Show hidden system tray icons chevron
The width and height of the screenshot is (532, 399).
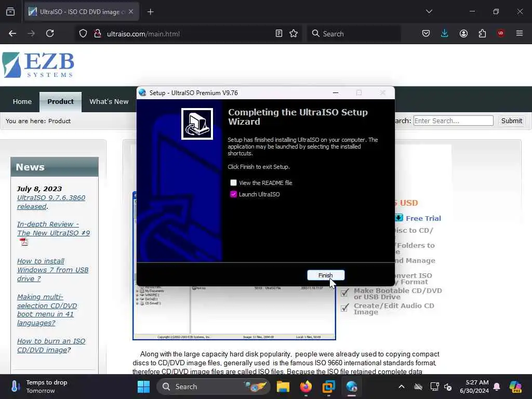(402, 387)
